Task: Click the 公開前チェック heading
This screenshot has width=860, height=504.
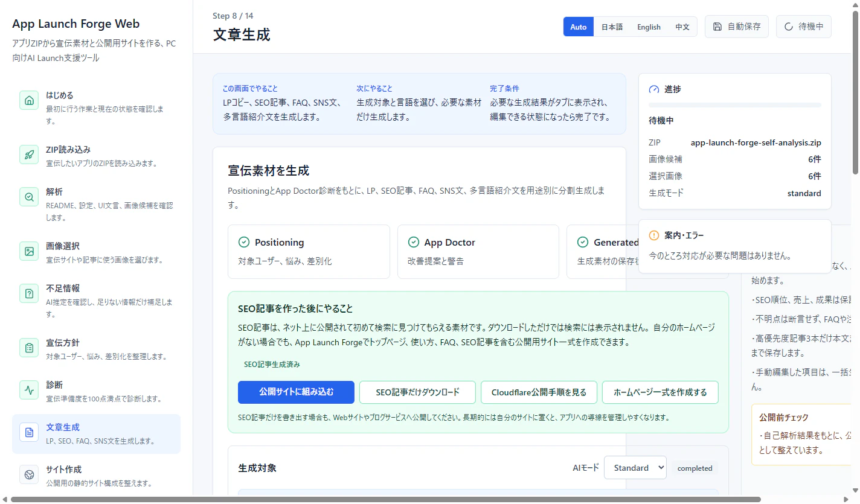Action: click(784, 417)
